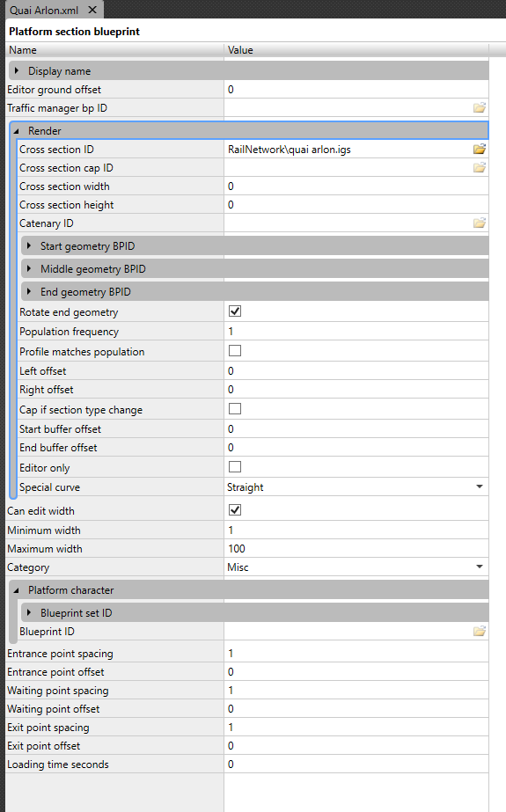The width and height of the screenshot is (506, 812).
Task: Enable Profile matches population checkbox
Action: point(235,351)
